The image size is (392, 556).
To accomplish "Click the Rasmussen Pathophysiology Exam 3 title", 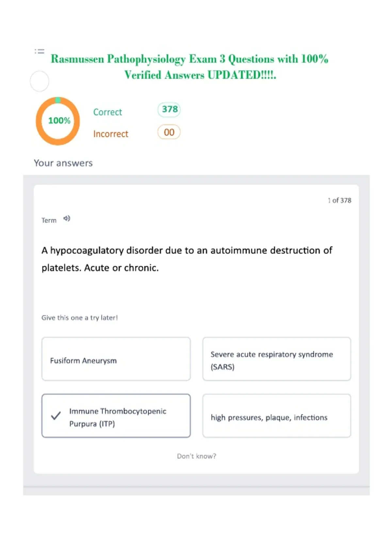I will [189, 67].
